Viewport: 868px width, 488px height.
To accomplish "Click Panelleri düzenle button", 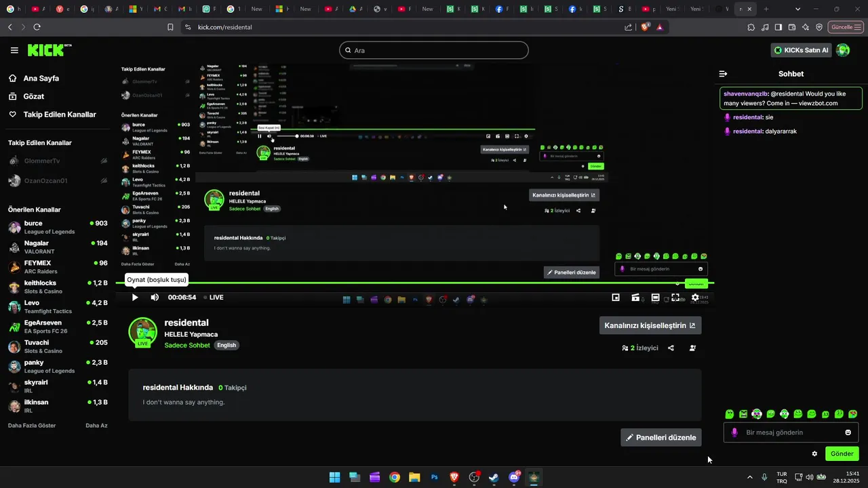I will point(661,437).
